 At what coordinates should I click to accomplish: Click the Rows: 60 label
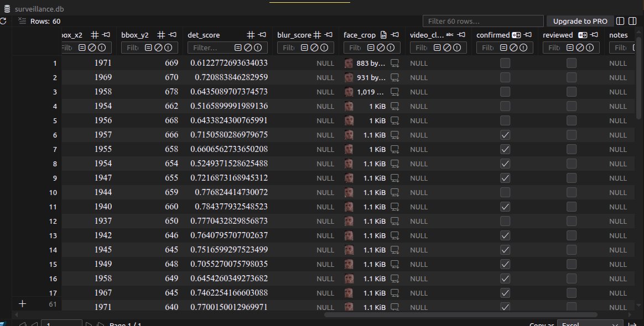pyautogui.click(x=45, y=21)
